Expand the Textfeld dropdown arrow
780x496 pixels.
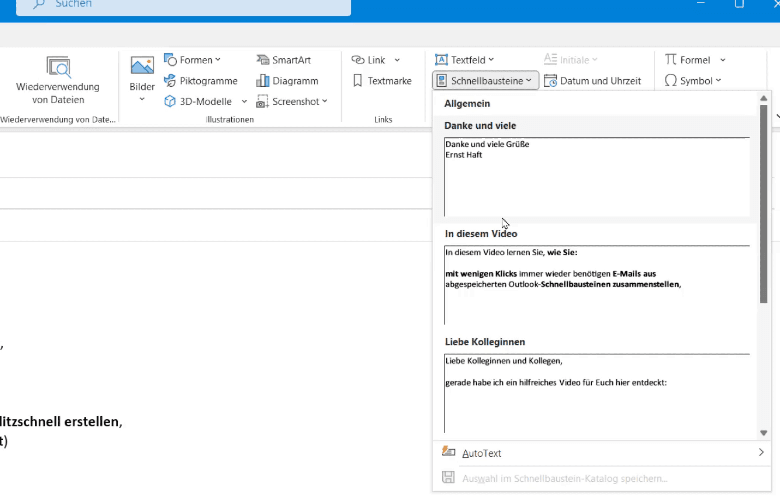491,60
